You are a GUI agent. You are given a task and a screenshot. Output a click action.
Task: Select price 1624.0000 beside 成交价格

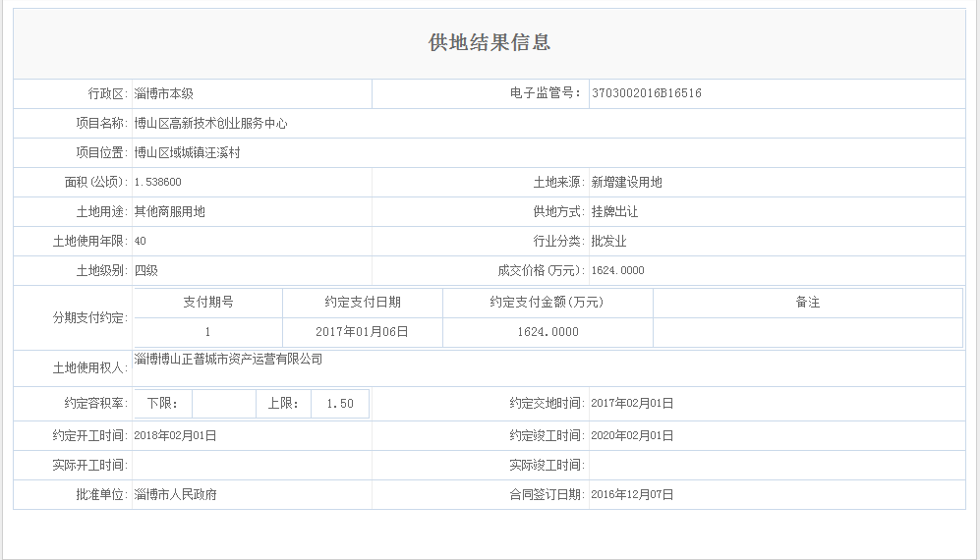617,270
